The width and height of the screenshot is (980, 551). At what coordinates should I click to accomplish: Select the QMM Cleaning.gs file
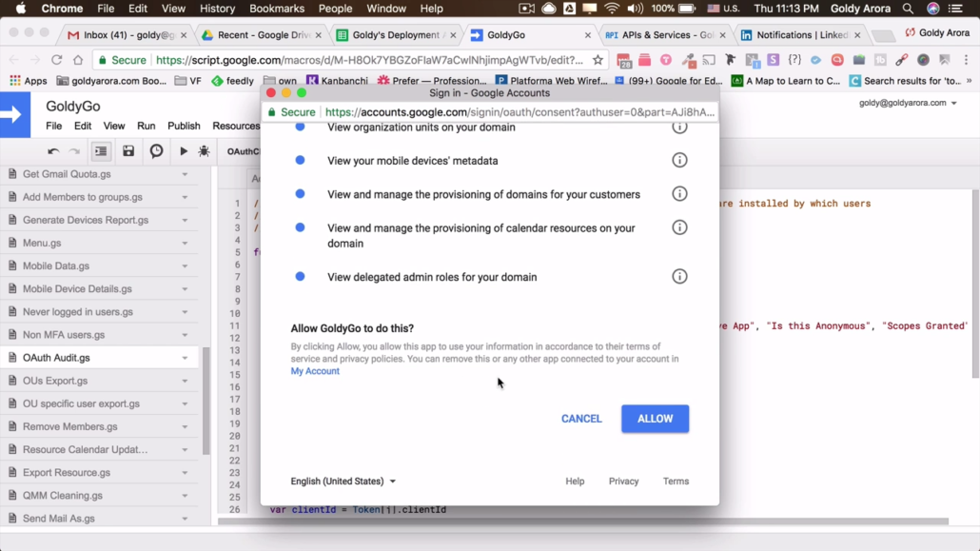click(x=99, y=496)
